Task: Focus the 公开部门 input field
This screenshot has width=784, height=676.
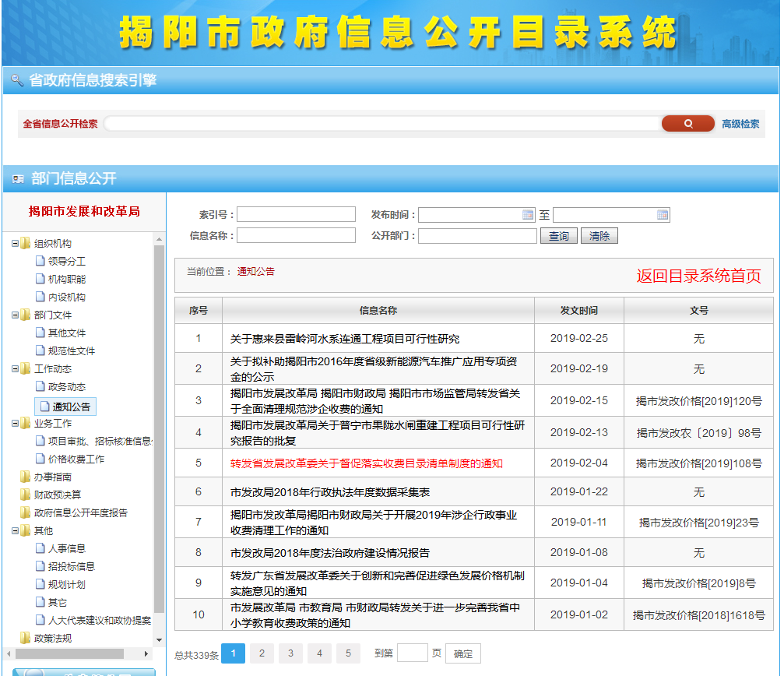Action: pos(477,235)
